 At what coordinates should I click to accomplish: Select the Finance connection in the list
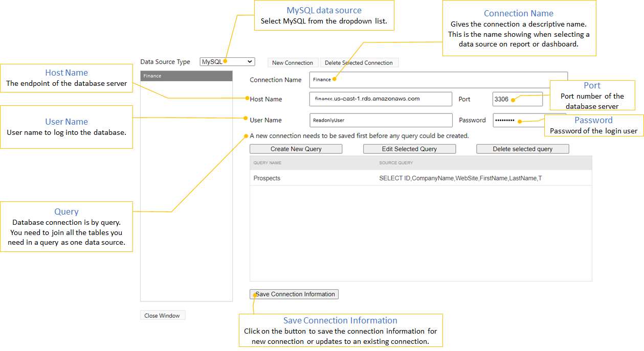coord(186,76)
